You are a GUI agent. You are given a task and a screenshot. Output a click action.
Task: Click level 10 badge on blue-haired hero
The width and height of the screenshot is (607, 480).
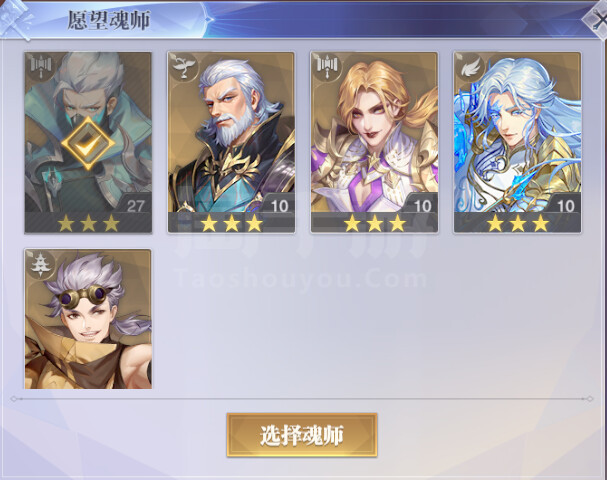click(x=565, y=205)
